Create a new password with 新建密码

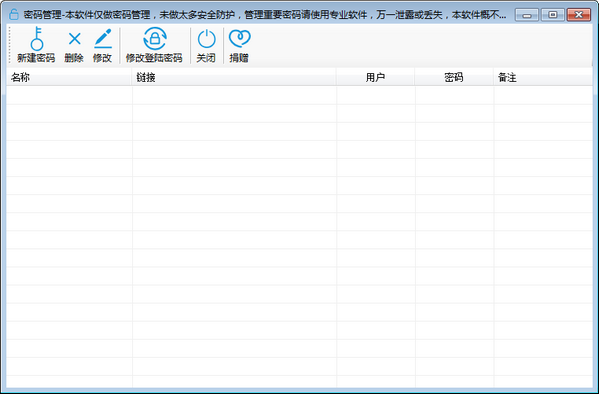(x=36, y=45)
